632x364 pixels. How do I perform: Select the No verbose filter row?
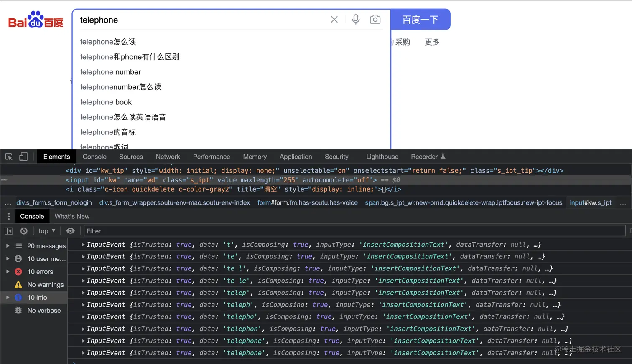click(34, 311)
